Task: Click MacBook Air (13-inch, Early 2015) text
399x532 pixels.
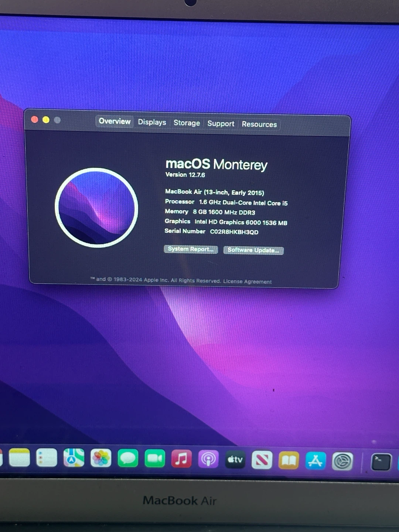Action: (x=215, y=192)
